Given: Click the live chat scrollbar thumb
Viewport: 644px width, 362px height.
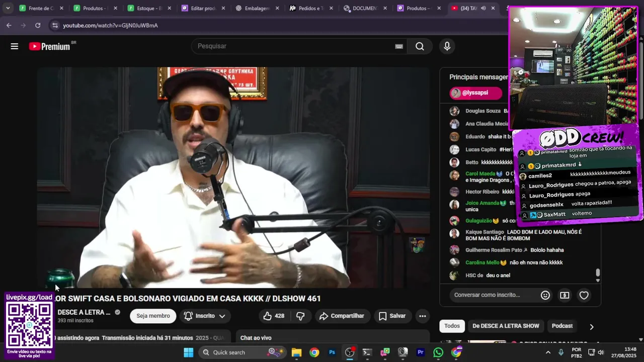Looking at the screenshot, I should pos(598,273).
